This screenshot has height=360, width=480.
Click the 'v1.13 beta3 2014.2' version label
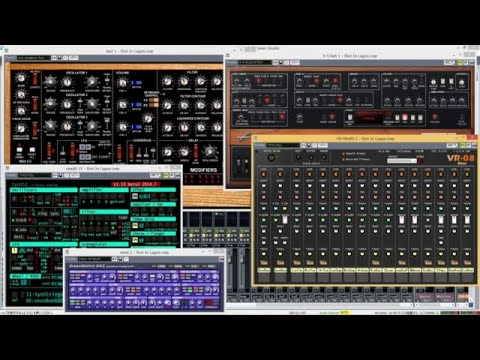pyautogui.click(x=135, y=184)
